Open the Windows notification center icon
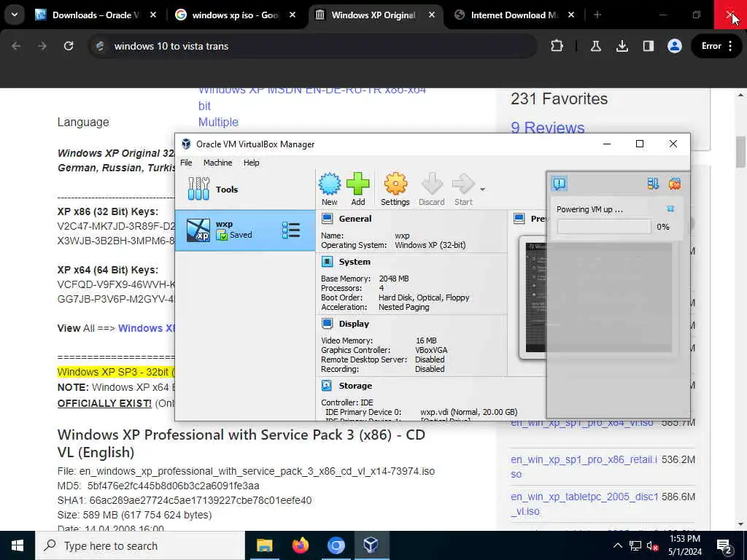747x560 pixels. coord(724,546)
